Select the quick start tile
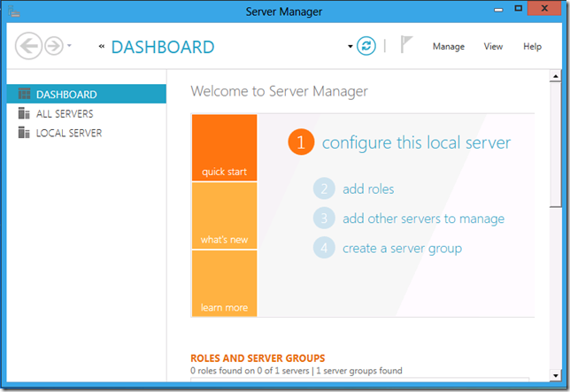Screen dimensions: 570x392 click(x=224, y=148)
